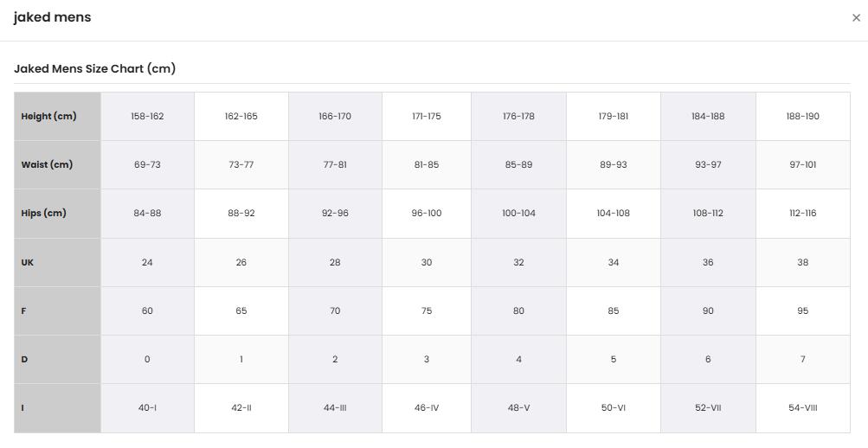
Task: Select the Waist (cm) row header
Action: (x=58, y=165)
